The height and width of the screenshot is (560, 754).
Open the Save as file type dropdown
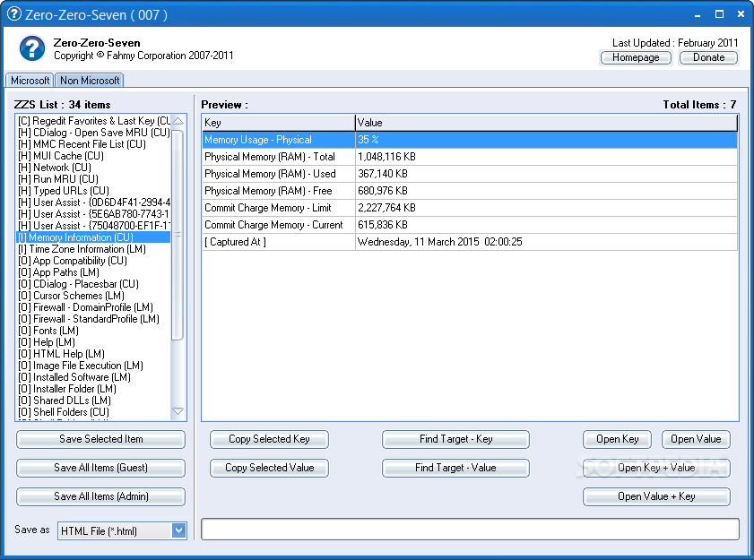(x=179, y=530)
